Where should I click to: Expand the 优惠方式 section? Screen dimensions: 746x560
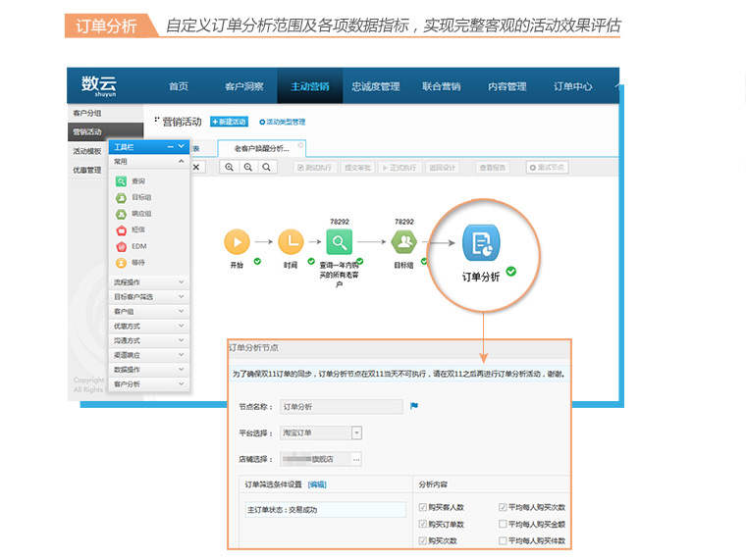point(149,327)
